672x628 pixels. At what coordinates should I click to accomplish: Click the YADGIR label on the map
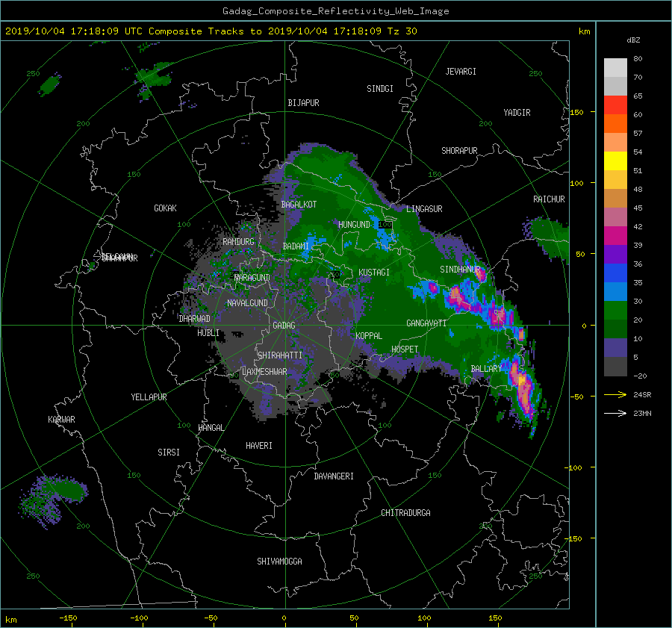pyautogui.click(x=517, y=113)
